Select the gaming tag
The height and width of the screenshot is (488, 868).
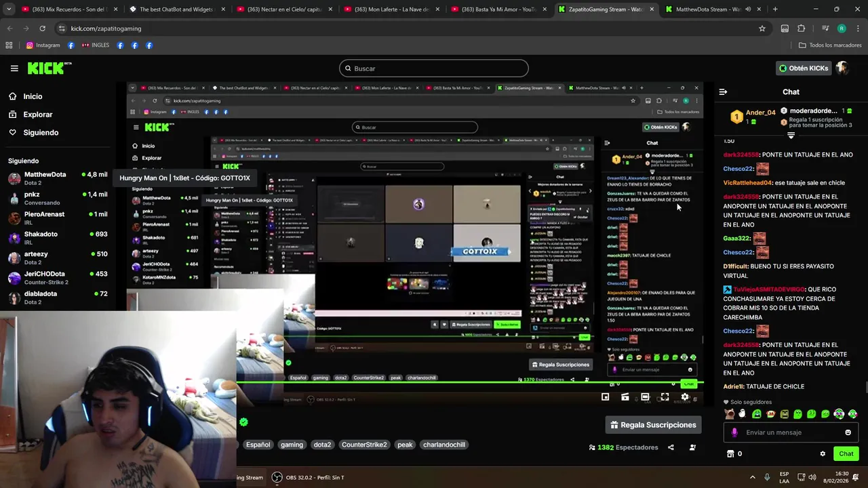click(x=292, y=445)
